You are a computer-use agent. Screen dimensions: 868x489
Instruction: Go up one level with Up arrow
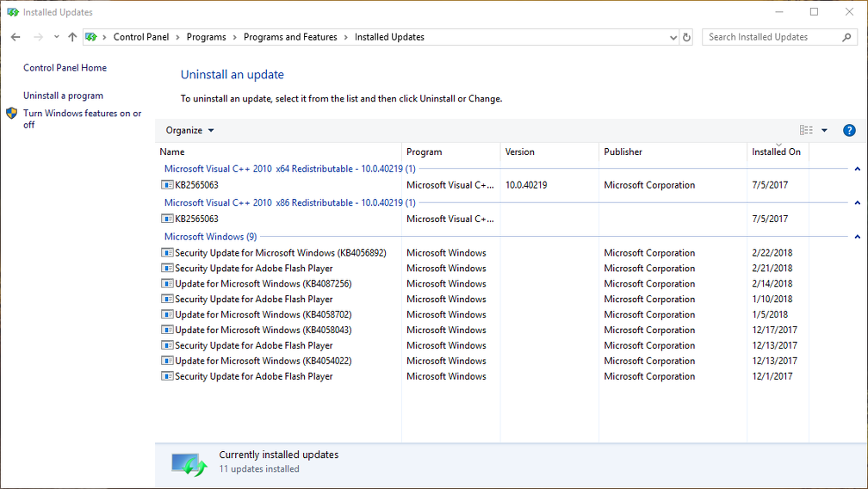click(x=72, y=37)
